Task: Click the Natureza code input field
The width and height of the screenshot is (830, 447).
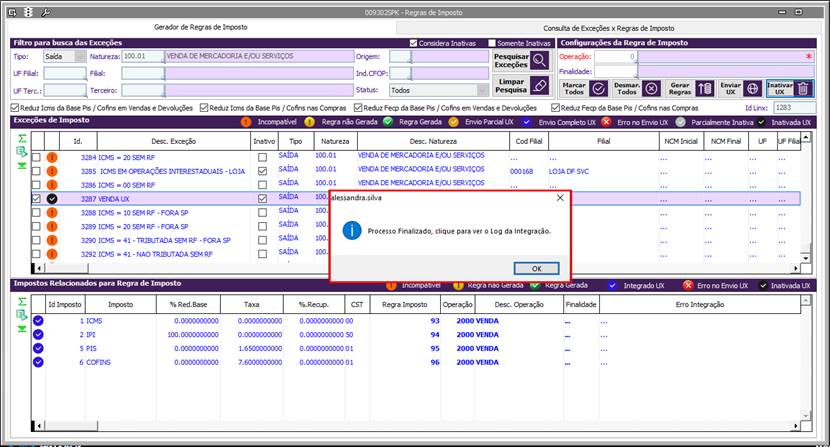Action: click(141, 57)
